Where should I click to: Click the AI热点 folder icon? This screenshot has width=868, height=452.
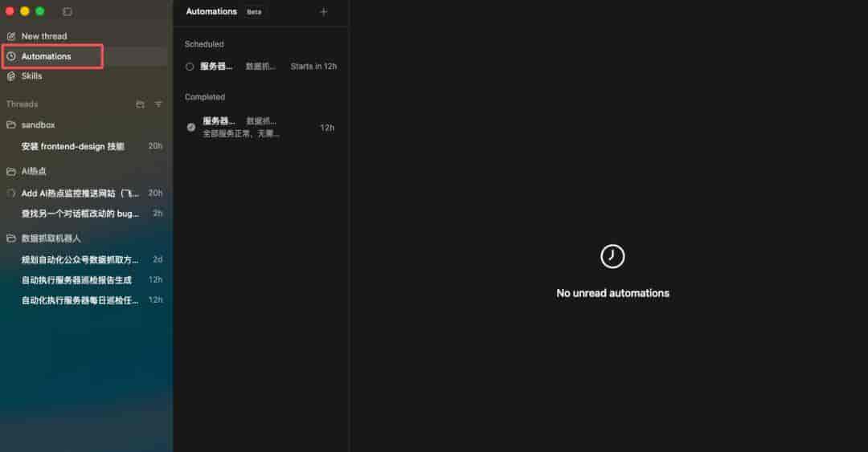(x=11, y=172)
